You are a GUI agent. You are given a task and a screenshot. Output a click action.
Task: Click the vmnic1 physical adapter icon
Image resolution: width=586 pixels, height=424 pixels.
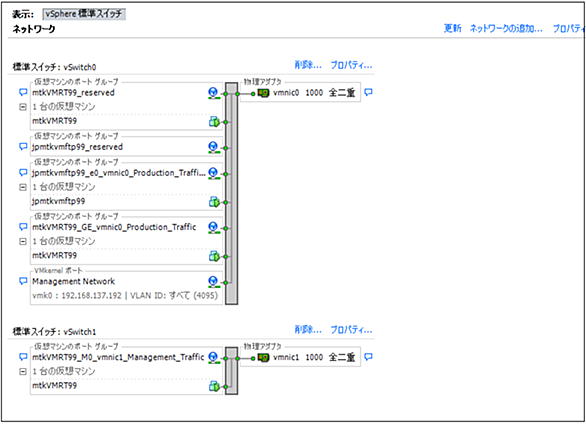[263, 358]
